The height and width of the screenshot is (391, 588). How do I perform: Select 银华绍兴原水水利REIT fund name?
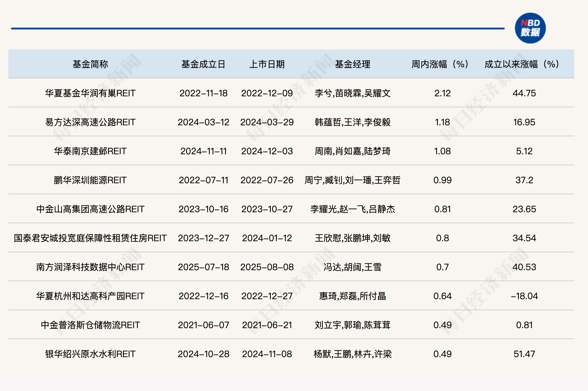pos(90,354)
